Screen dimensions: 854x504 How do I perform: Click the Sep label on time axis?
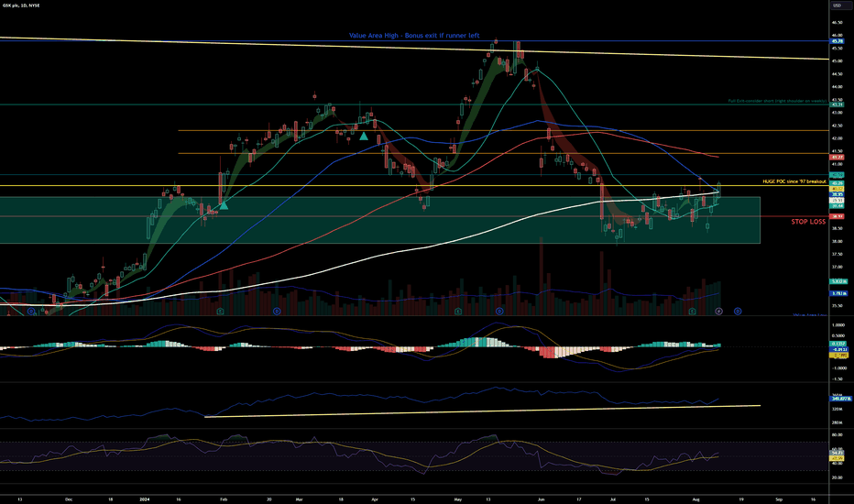click(779, 499)
